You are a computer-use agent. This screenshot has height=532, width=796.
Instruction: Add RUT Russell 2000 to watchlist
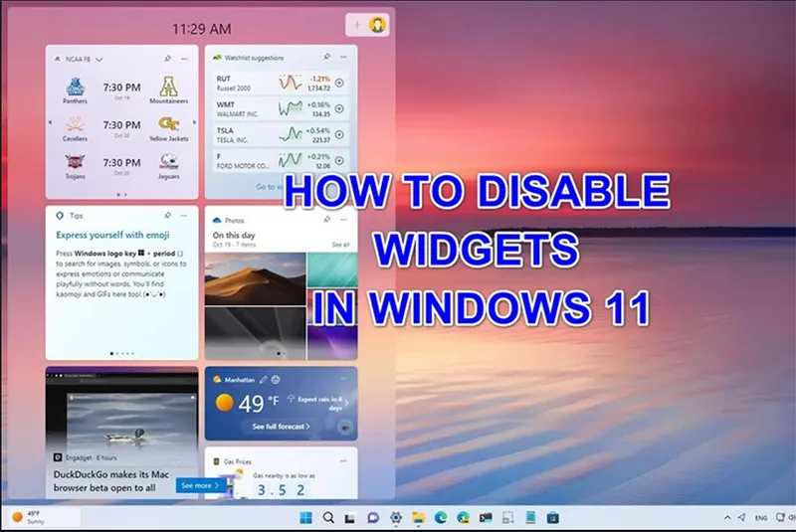point(339,83)
